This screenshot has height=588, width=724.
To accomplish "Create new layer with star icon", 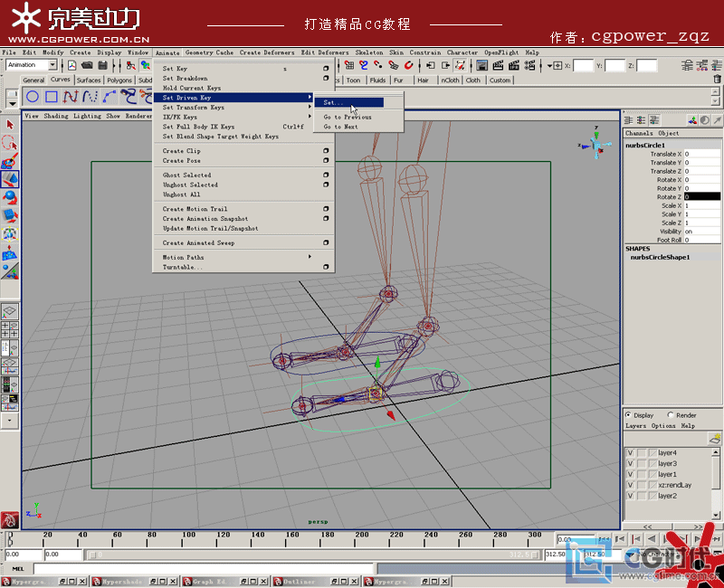I will pos(714,438).
